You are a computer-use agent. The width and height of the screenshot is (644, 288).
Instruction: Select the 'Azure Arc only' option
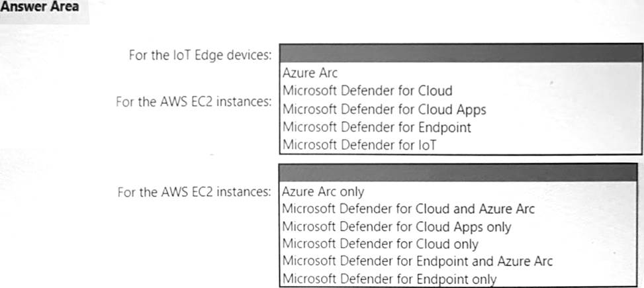click(323, 192)
